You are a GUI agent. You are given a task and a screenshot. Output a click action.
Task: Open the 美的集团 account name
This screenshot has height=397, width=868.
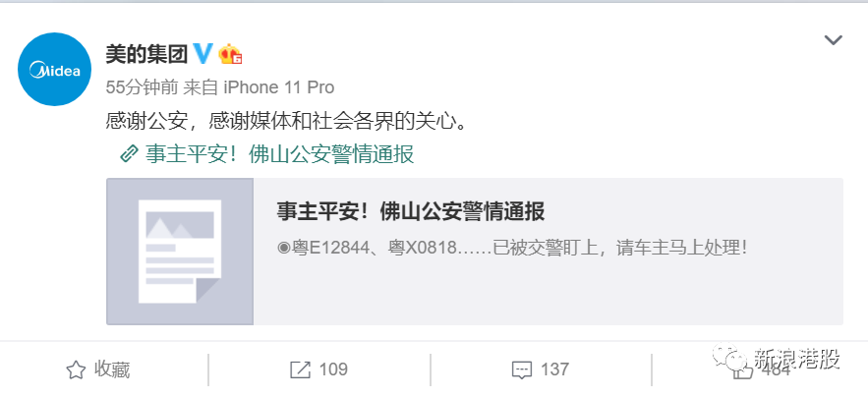[x=147, y=54]
